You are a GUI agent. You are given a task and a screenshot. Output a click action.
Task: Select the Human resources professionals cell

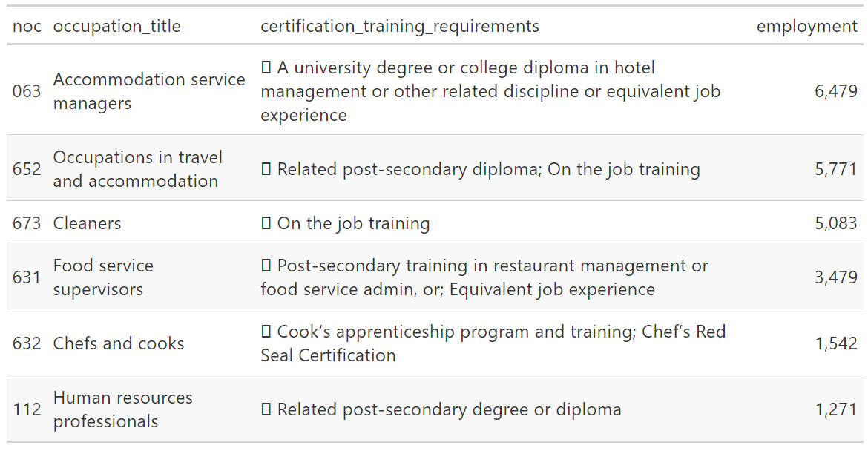[122, 409]
